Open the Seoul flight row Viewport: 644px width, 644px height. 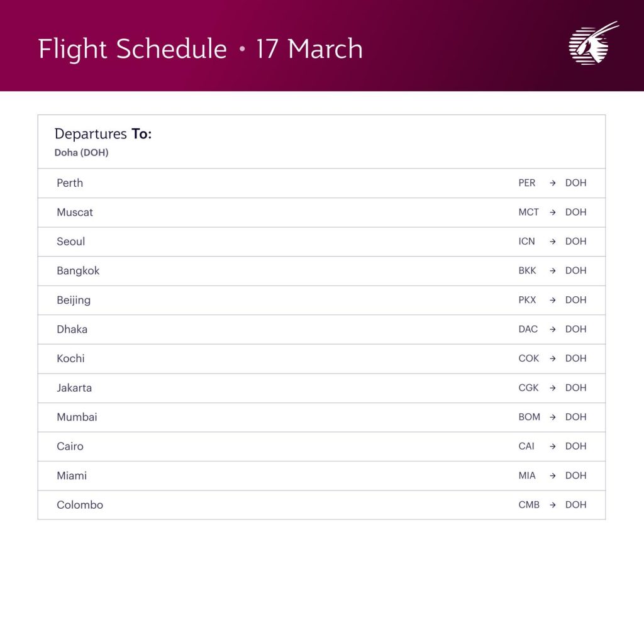pyautogui.click(x=71, y=241)
